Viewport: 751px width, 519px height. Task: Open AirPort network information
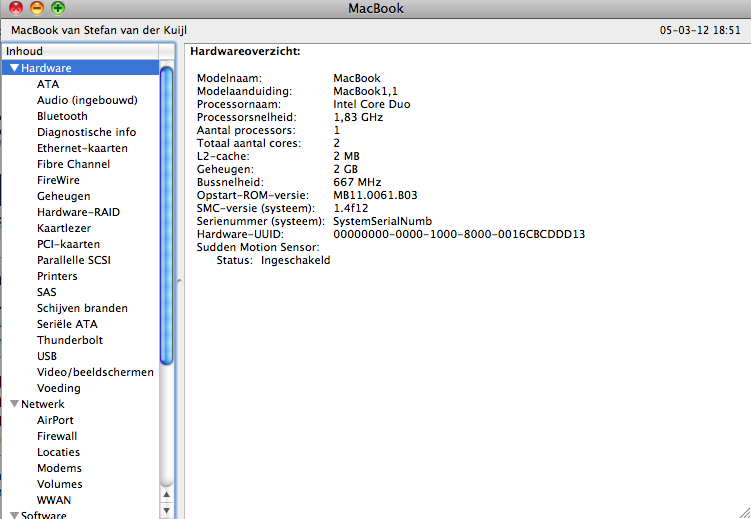[x=55, y=420]
